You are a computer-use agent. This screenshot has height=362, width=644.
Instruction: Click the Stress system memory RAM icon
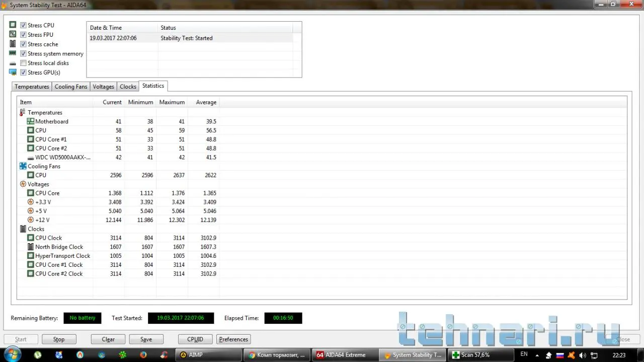(13, 53)
